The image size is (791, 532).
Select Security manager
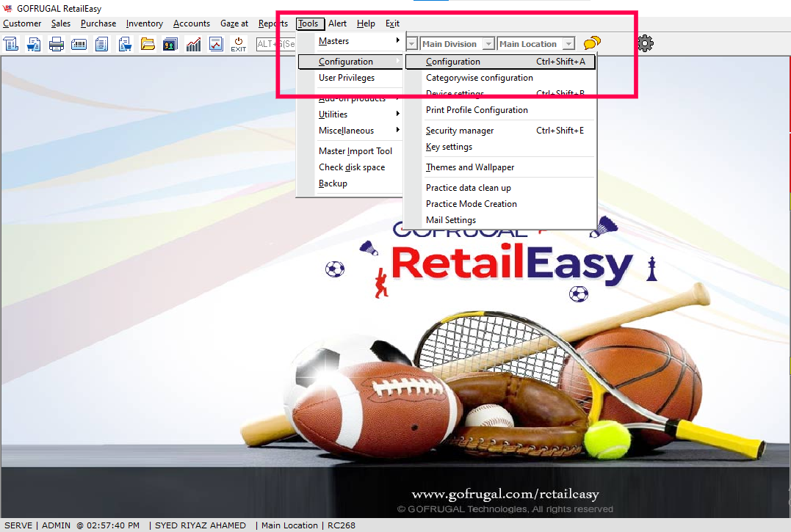pyautogui.click(x=500, y=131)
